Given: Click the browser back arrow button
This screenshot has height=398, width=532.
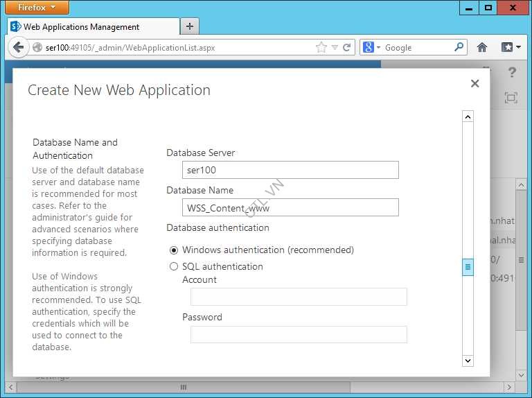Looking at the screenshot, I should click(x=18, y=47).
